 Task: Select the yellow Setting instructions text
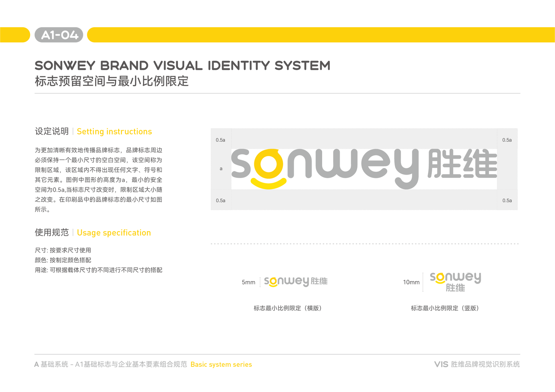[114, 132]
